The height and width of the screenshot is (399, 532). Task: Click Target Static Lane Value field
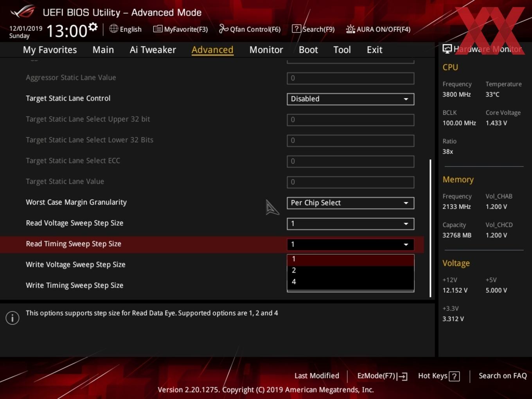coord(350,182)
